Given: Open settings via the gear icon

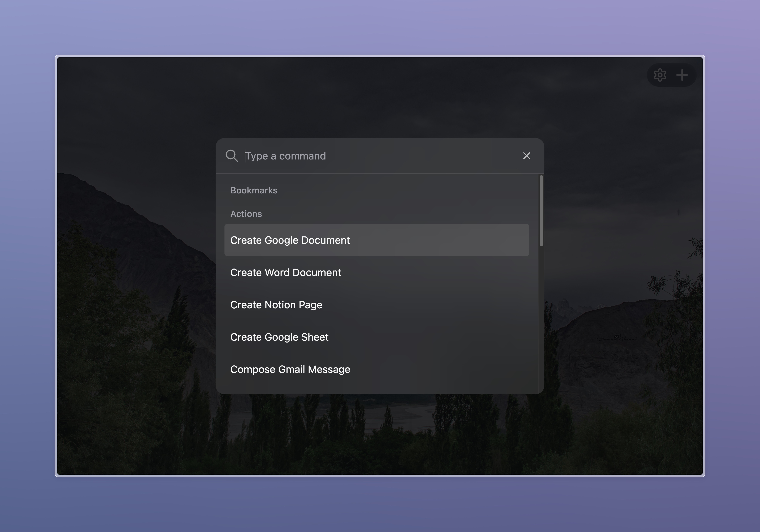Looking at the screenshot, I should [660, 75].
